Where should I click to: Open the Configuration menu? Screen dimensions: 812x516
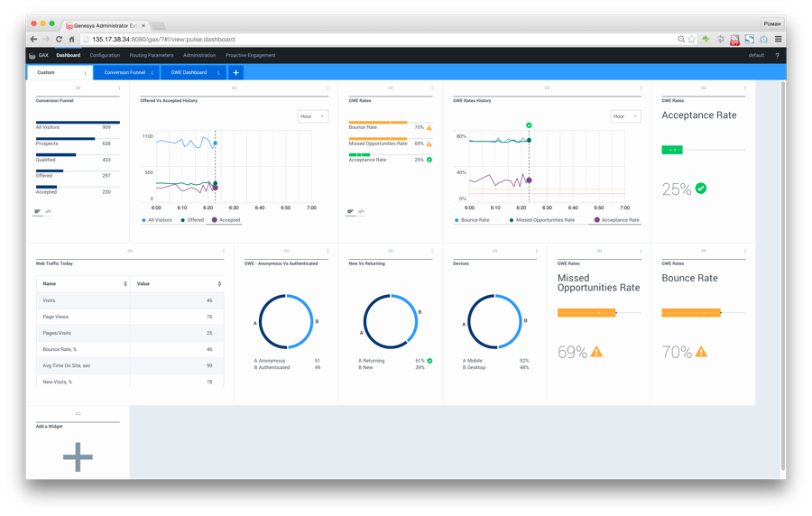tap(105, 55)
